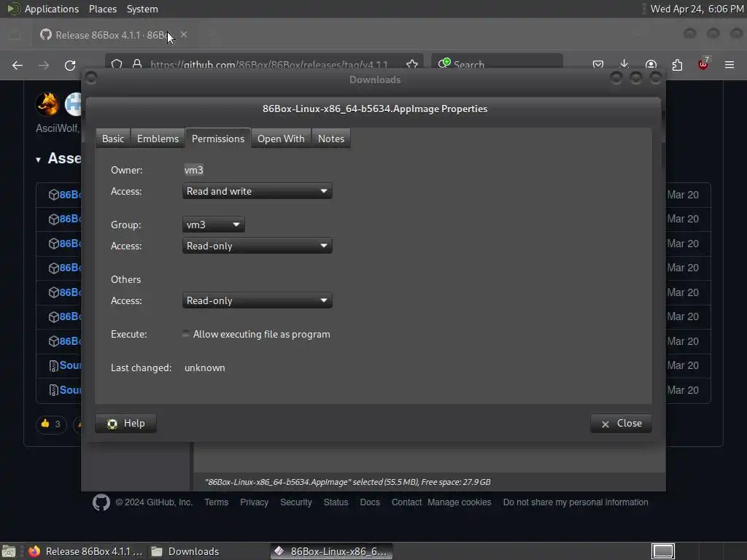Viewport: 747px width, 560px height.
Task: Switch to the Basic tab
Action: coord(113,139)
